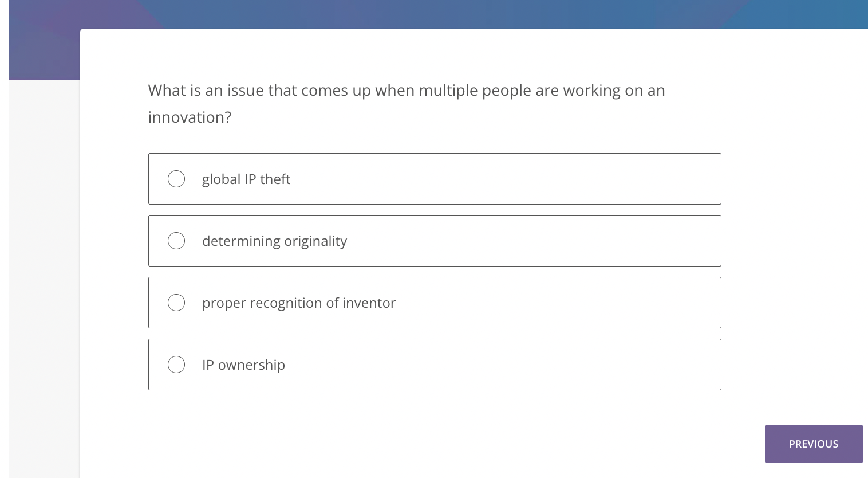Select the 'determining originality' radio button
Image resolution: width=868 pixels, height=478 pixels.
pyautogui.click(x=176, y=241)
